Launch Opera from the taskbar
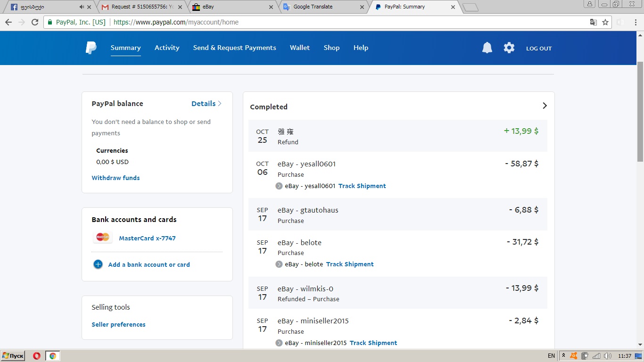This screenshot has height=362, width=644. click(37, 356)
